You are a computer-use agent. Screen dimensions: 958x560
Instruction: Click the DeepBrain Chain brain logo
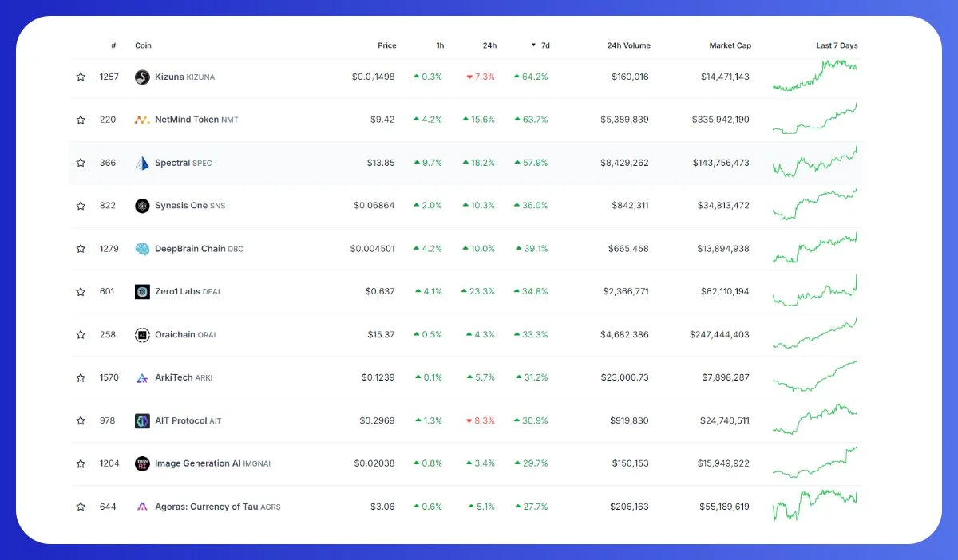click(x=142, y=249)
